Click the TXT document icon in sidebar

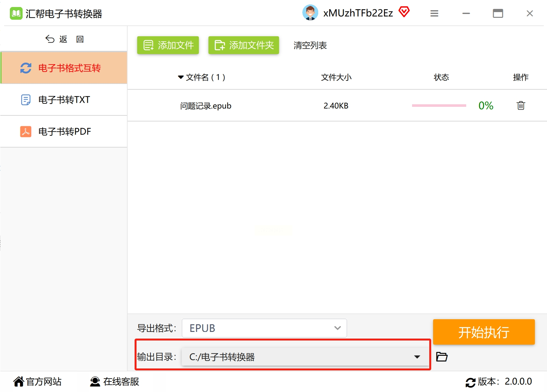[x=26, y=100]
